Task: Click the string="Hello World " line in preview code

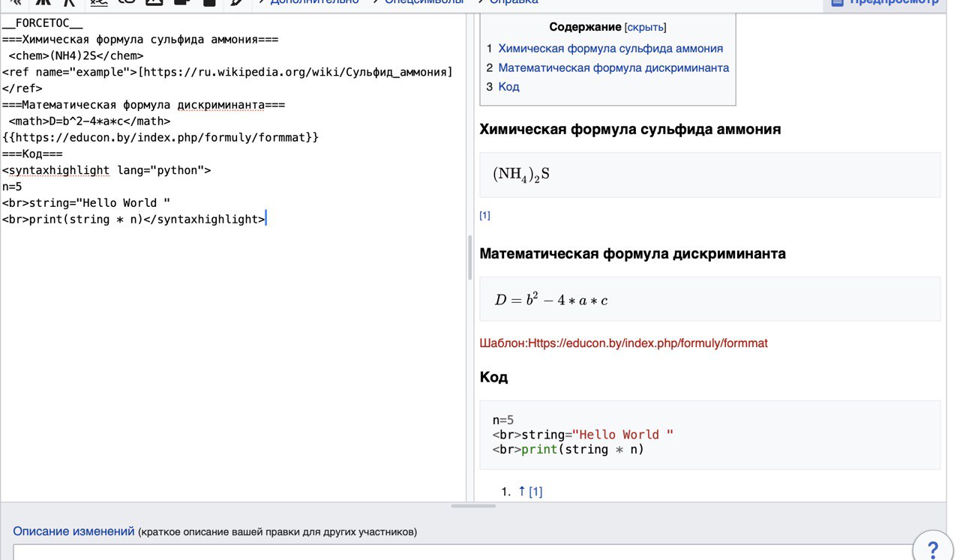Action: click(x=583, y=434)
